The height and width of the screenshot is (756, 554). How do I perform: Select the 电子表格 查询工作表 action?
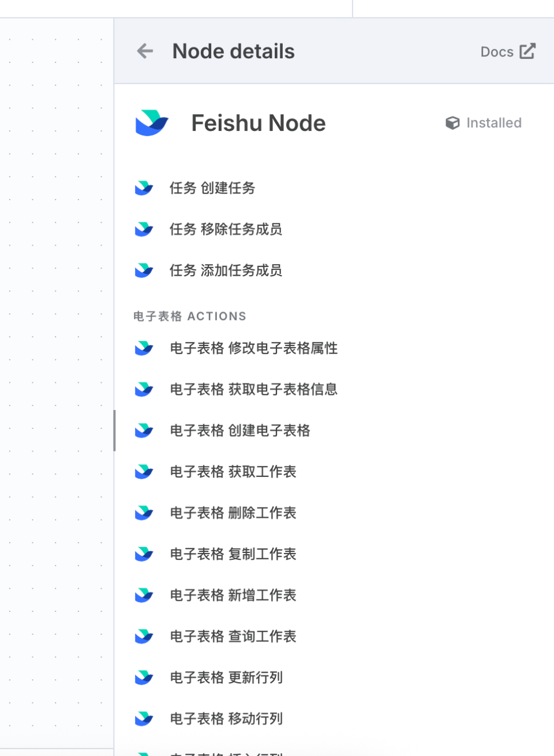233,636
